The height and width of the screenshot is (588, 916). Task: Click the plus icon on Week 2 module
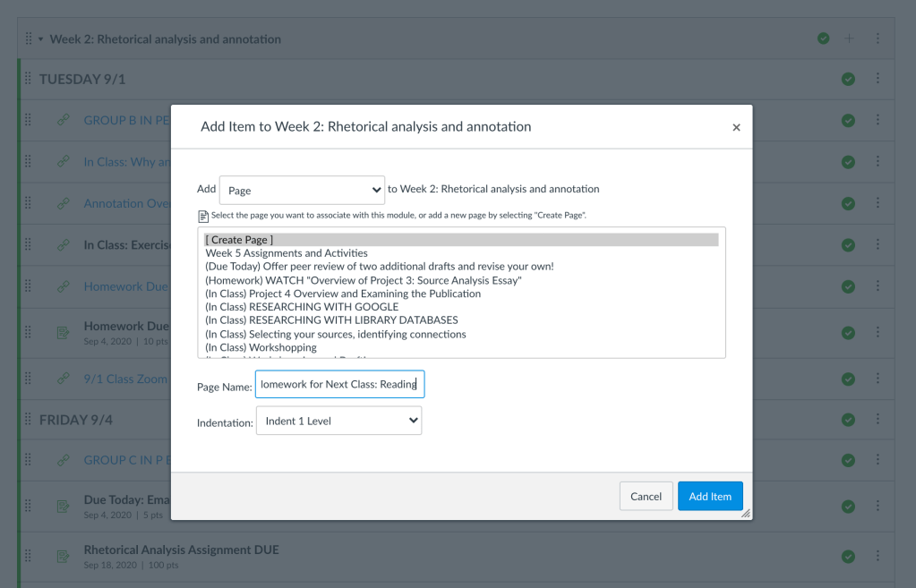click(x=849, y=38)
